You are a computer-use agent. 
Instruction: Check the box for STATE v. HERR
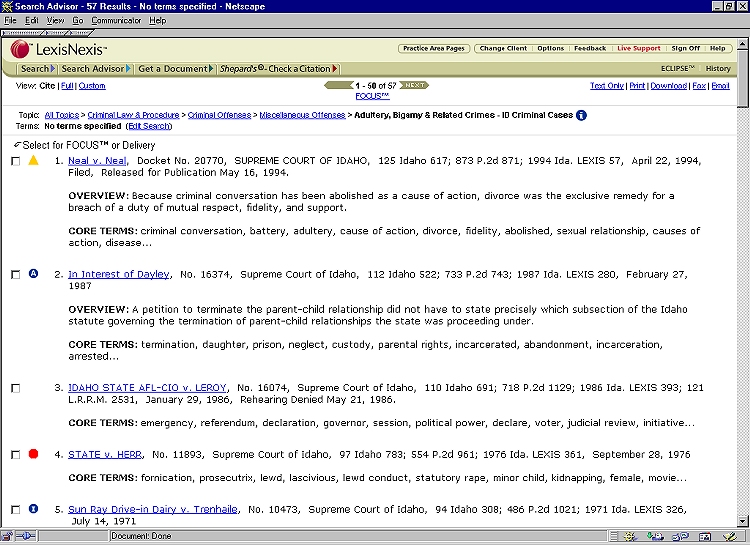(15, 455)
